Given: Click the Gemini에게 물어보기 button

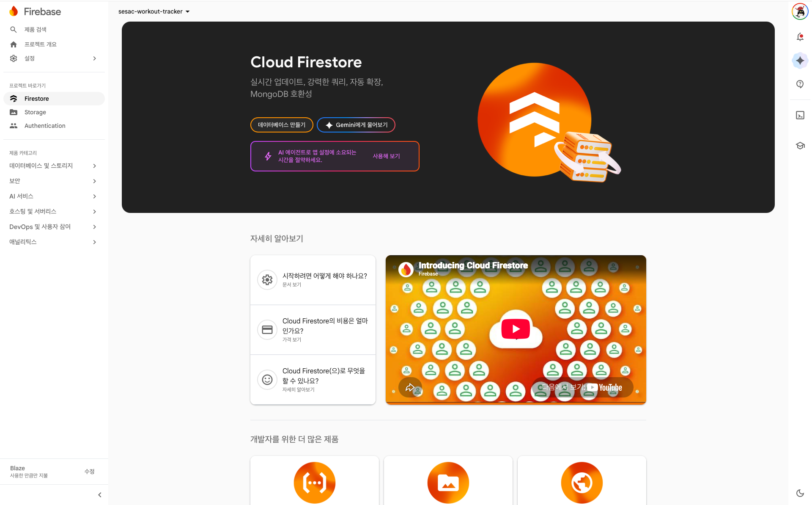Looking at the screenshot, I should [x=356, y=125].
